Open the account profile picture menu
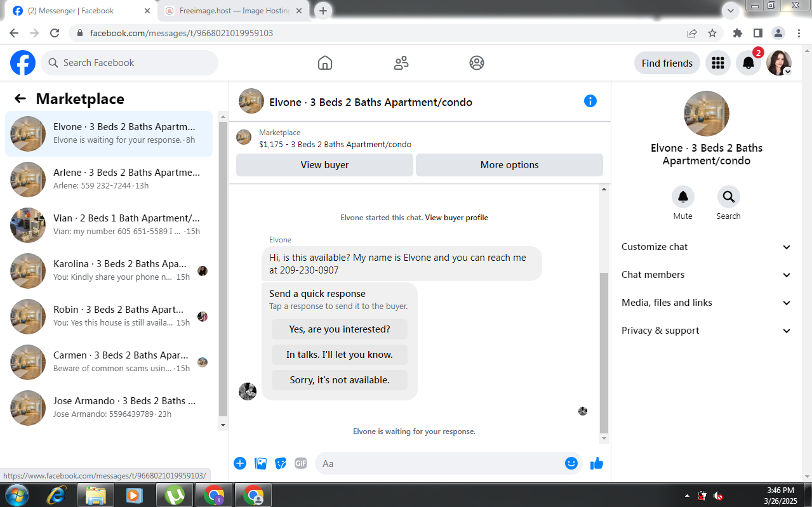The image size is (812, 507). pos(779,63)
